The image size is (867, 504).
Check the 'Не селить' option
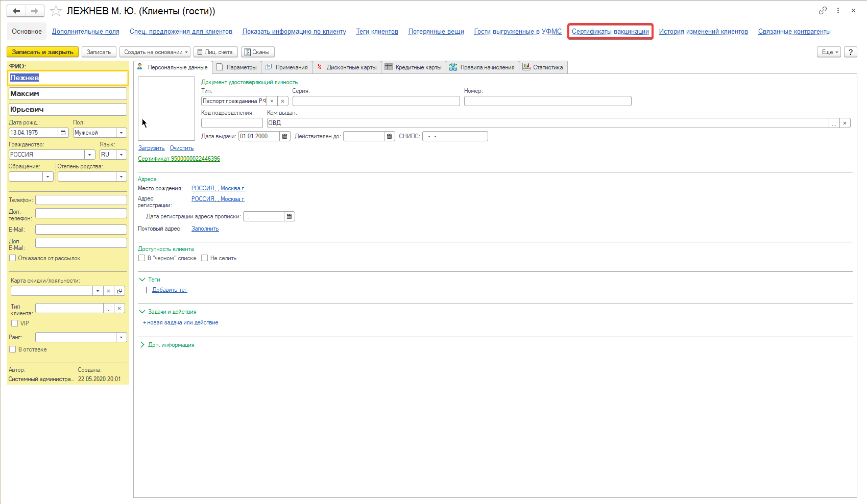click(x=205, y=258)
